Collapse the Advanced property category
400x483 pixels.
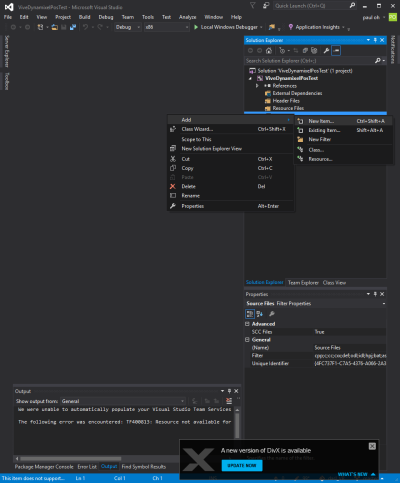[247, 324]
